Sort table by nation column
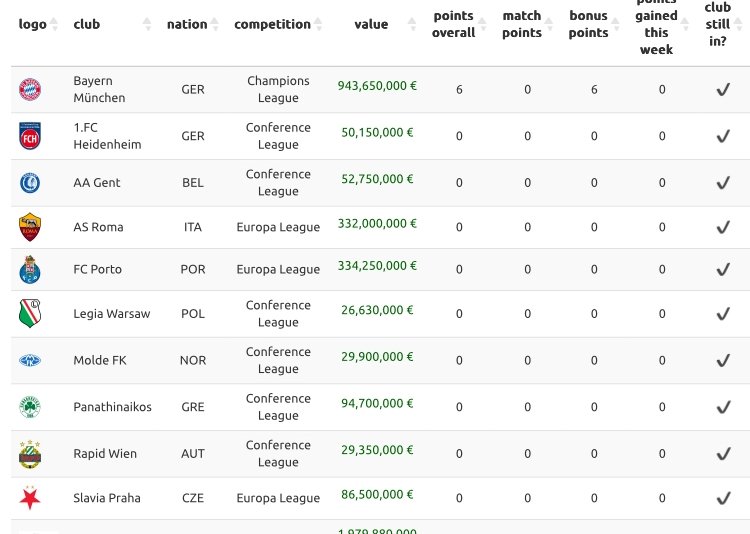Viewport: 750px width, 534px height. coord(187,24)
